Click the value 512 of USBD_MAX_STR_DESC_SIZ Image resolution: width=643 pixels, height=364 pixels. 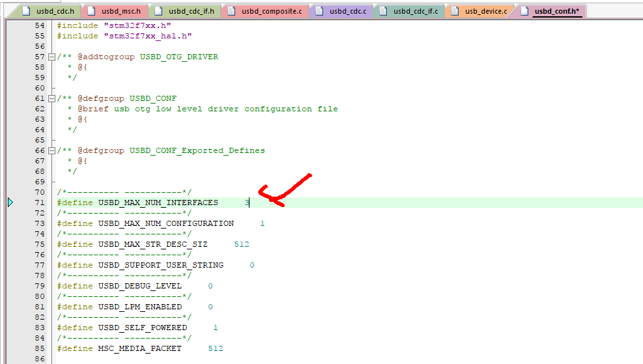(242, 244)
